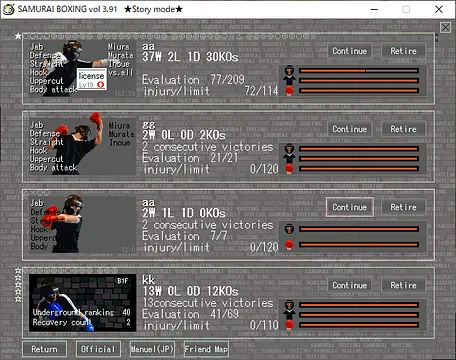
Task: Click the kk body condition bar
Action: (x=359, y=315)
